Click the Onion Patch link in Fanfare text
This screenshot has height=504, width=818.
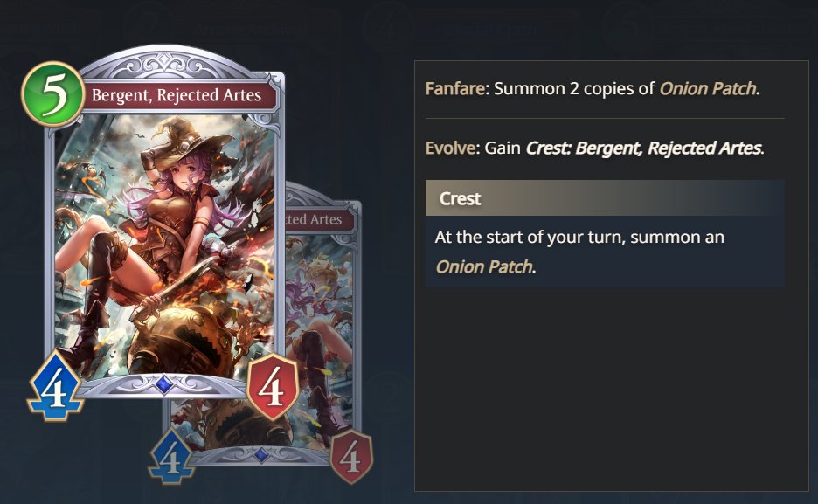click(708, 88)
